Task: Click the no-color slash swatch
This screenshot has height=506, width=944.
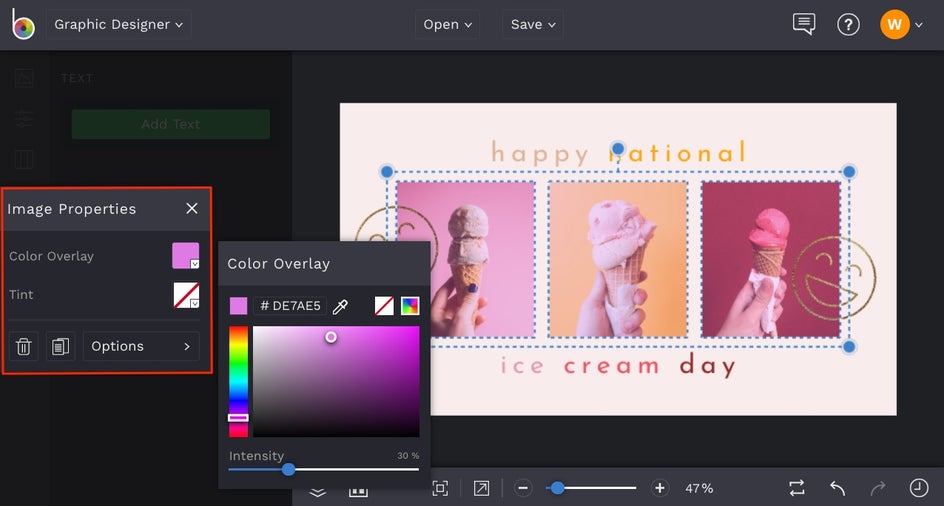Action: 384,306
